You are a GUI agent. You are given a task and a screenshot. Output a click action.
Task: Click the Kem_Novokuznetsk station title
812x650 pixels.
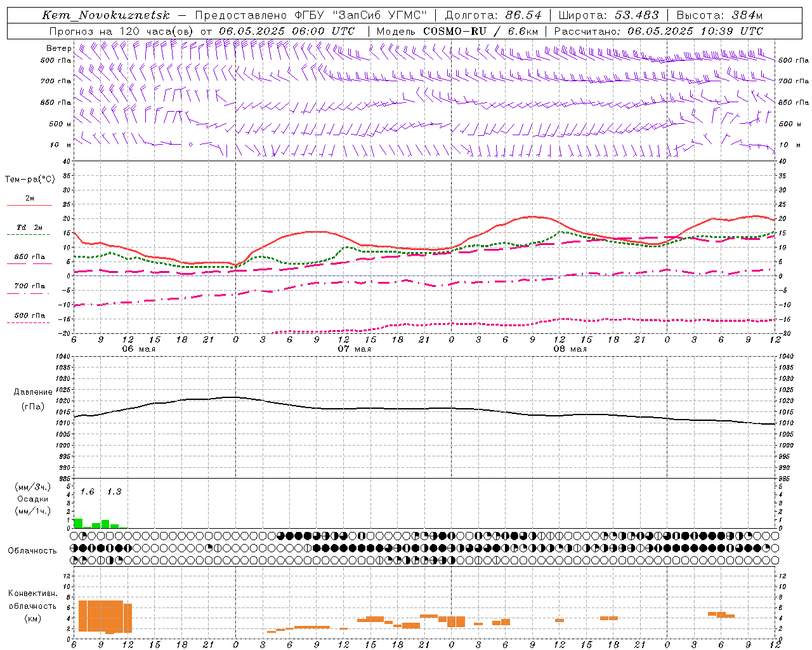(106, 15)
